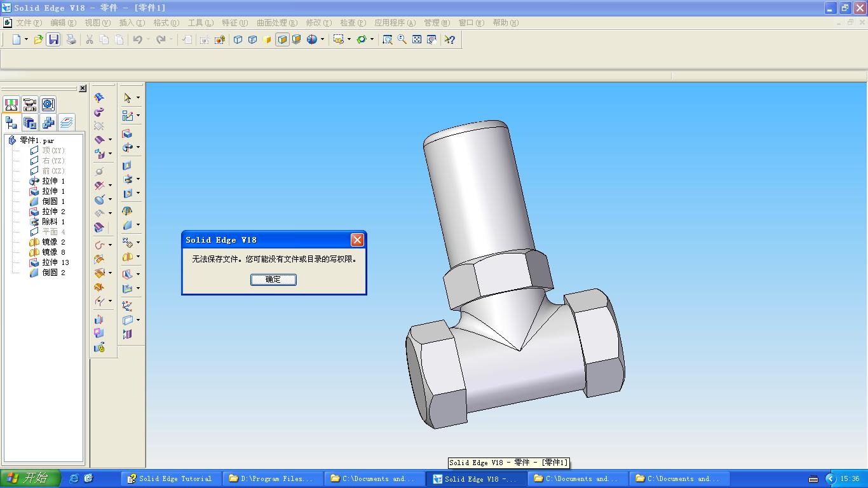Click the Zoom Area icon
This screenshot has width=868, height=488.
pyautogui.click(x=387, y=39)
